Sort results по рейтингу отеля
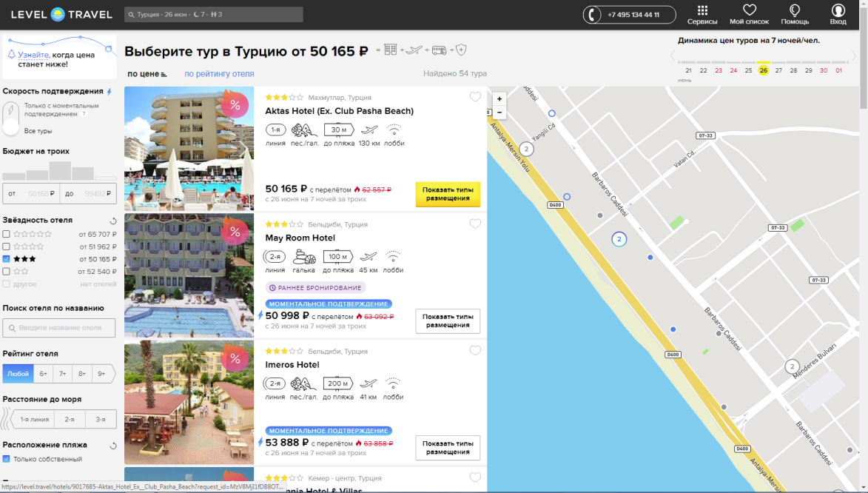Screen dimensions: 868x493 [x=219, y=74]
